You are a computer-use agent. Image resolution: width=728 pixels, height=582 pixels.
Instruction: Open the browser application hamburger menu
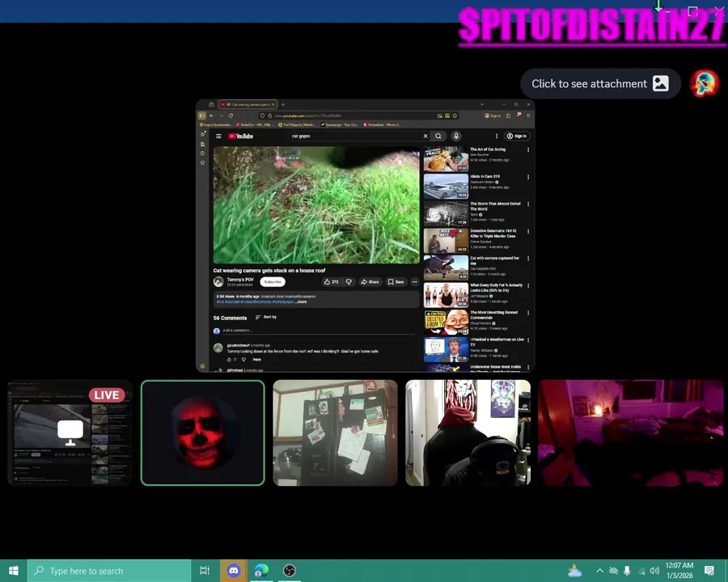[528, 116]
